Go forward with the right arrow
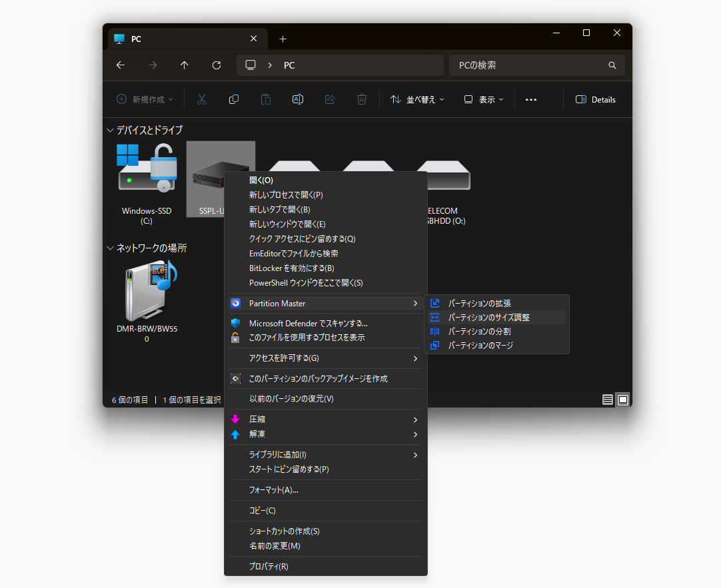The width and height of the screenshot is (721, 588). pyautogui.click(x=153, y=65)
